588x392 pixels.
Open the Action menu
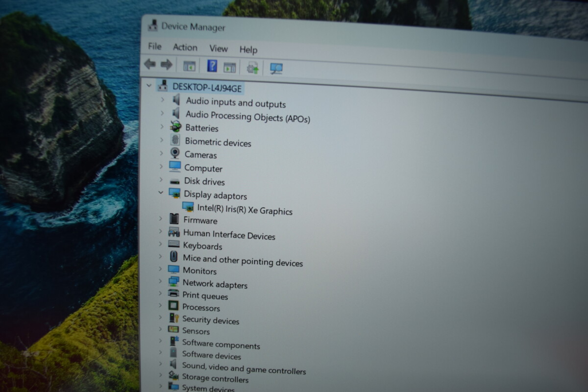point(185,47)
